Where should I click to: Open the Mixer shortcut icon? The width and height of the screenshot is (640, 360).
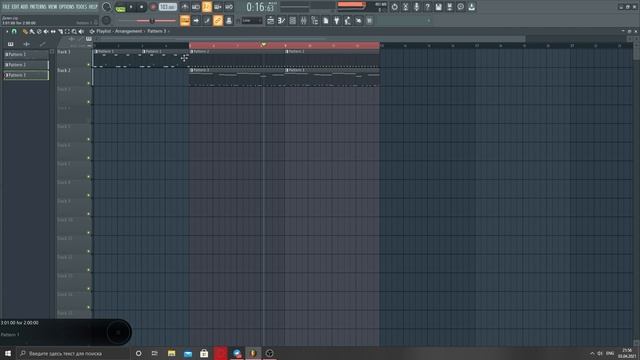pyautogui.click(x=304, y=20)
